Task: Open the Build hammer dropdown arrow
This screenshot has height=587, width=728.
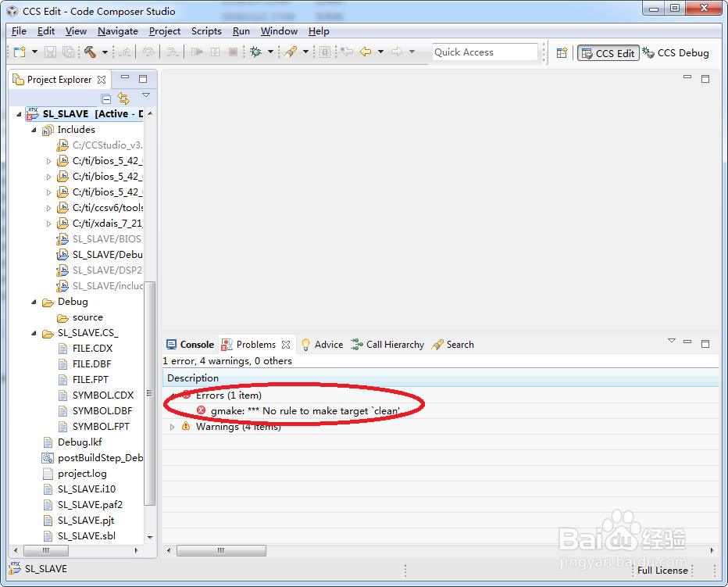Action: point(105,52)
